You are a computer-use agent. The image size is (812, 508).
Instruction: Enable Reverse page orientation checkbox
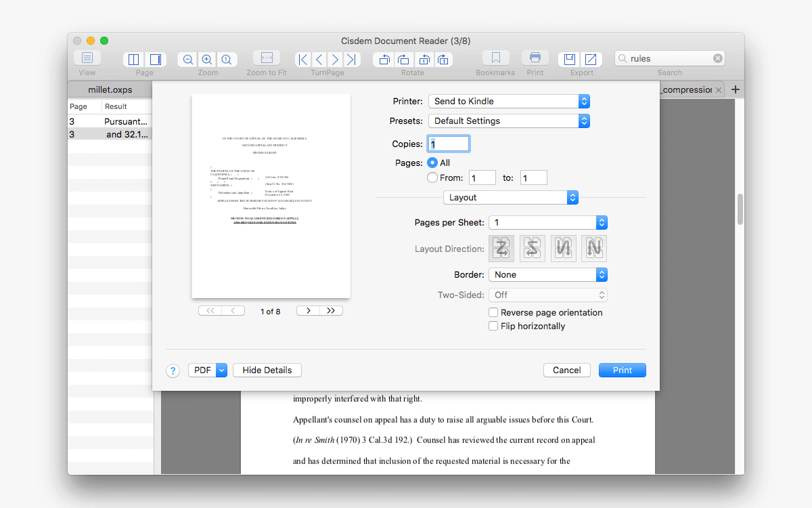493,312
